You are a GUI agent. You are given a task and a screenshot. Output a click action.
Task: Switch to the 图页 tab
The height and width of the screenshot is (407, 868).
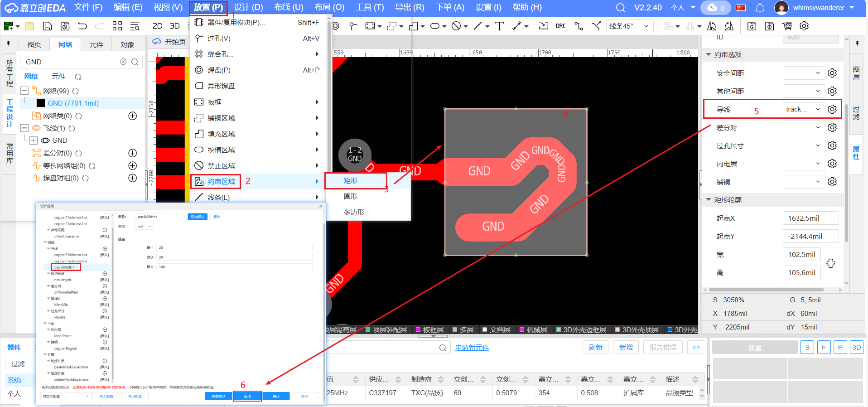[34, 44]
